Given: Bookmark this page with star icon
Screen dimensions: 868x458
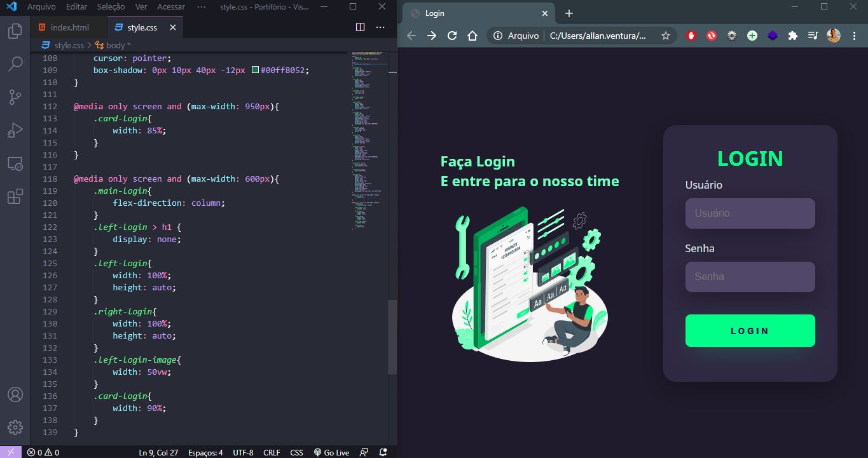Looking at the screenshot, I should [x=666, y=36].
